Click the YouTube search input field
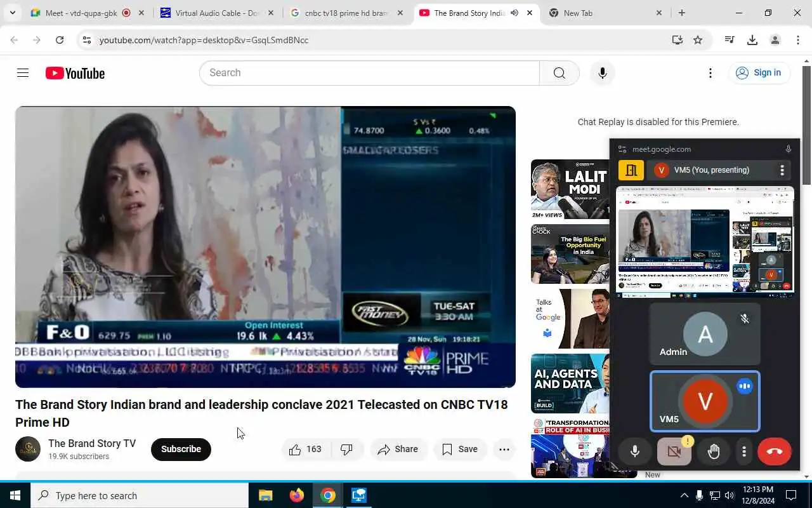The image size is (812, 508). 369,73
